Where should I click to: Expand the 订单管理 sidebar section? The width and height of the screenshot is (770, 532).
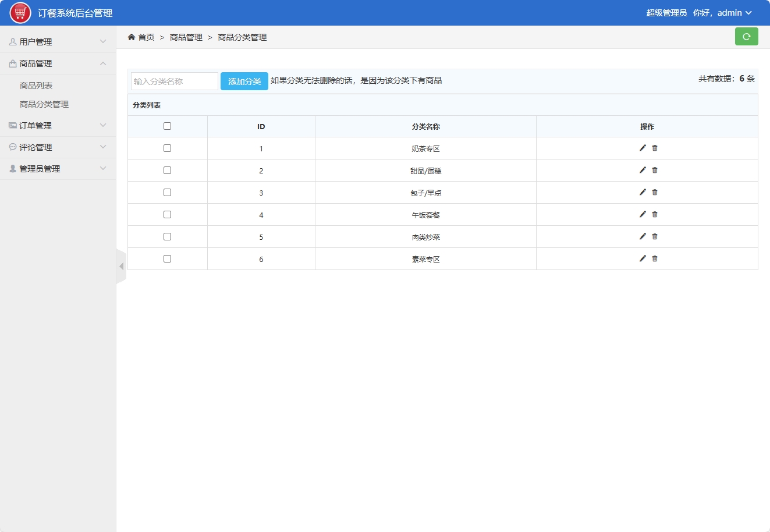click(x=58, y=126)
